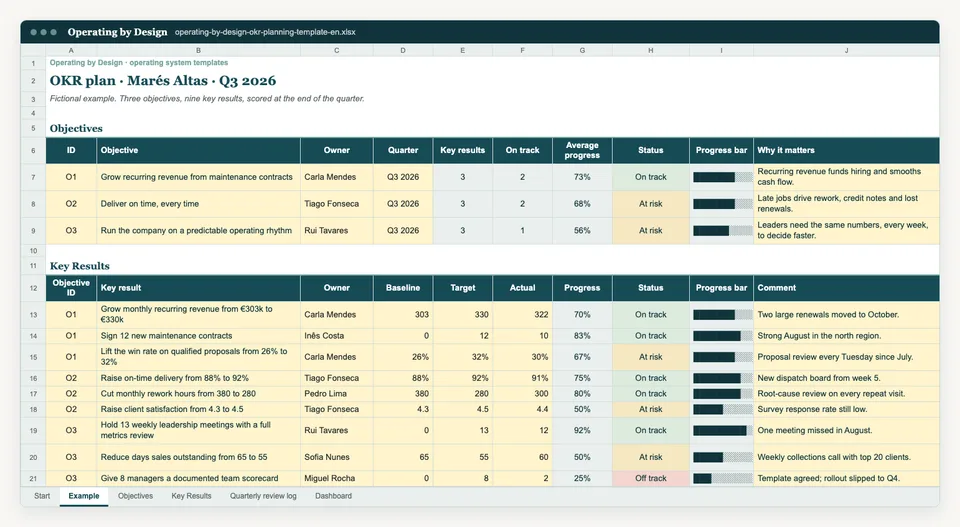
Task: Select the OKR plan title cell
Action: [163, 81]
